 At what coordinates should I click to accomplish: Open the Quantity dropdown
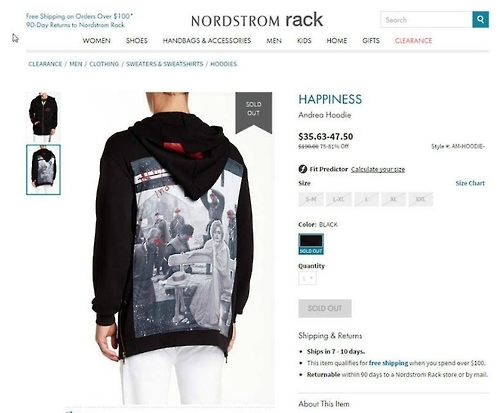(x=307, y=278)
